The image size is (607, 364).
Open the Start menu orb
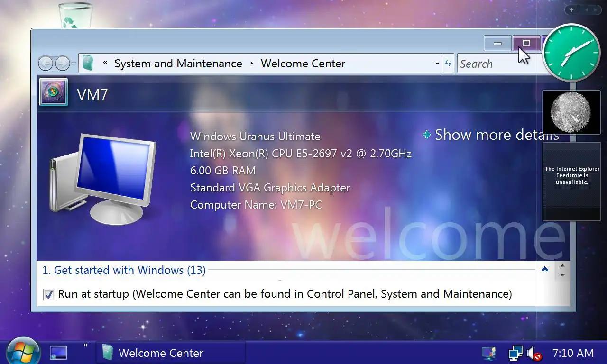[x=23, y=351]
